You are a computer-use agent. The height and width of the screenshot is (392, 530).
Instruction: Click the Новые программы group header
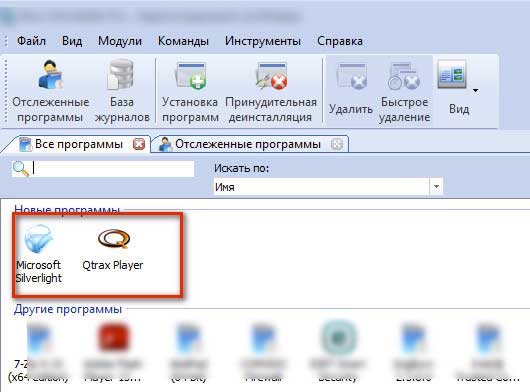[67, 210]
